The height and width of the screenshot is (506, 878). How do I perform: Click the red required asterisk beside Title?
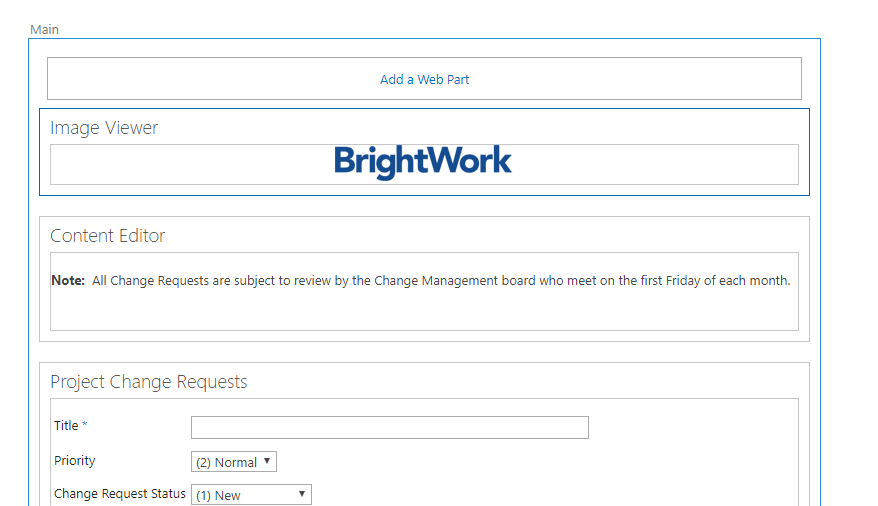(x=85, y=426)
